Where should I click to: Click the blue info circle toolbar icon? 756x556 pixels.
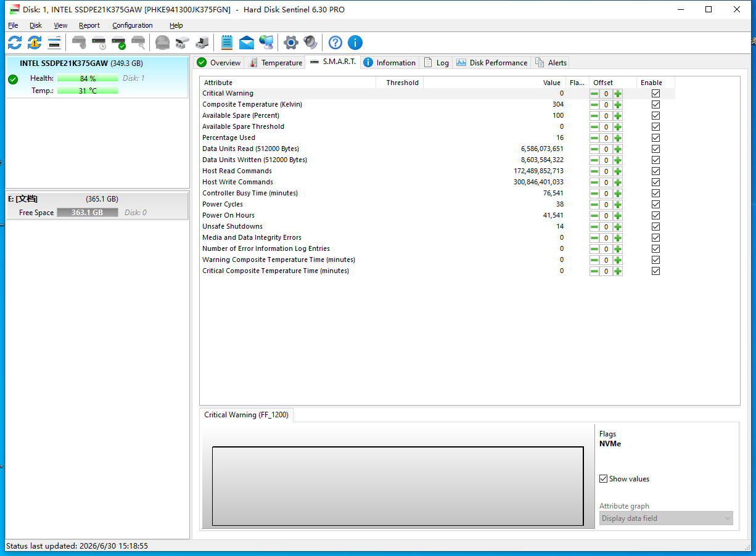click(355, 43)
